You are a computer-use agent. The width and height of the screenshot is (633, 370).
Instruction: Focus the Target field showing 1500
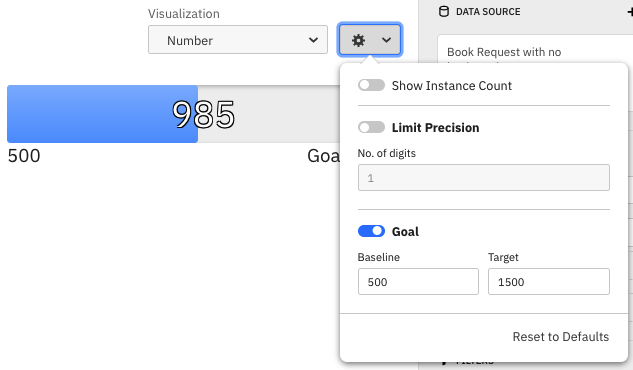pos(549,282)
